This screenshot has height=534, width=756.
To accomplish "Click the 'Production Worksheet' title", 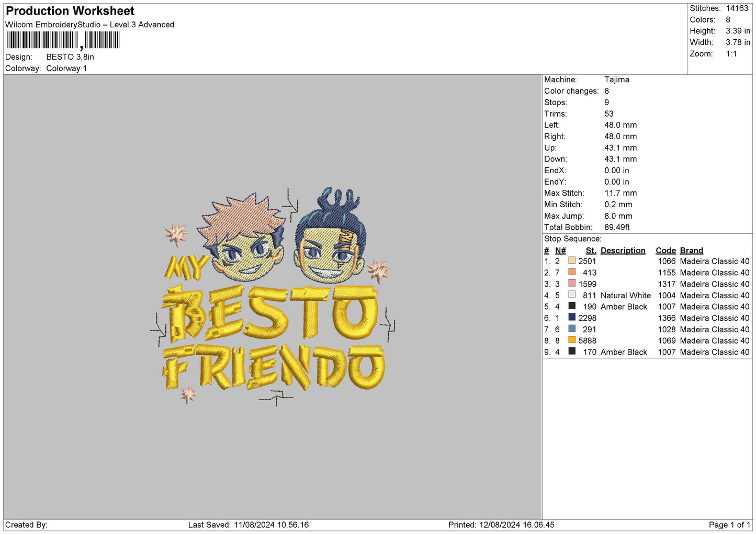I will pyautogui.click(x=70, y=11).
